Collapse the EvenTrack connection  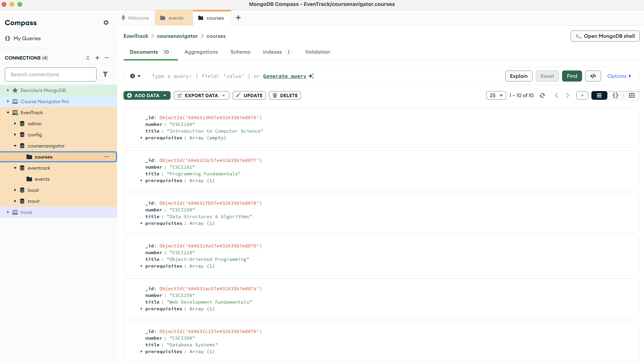coord(8,112)
